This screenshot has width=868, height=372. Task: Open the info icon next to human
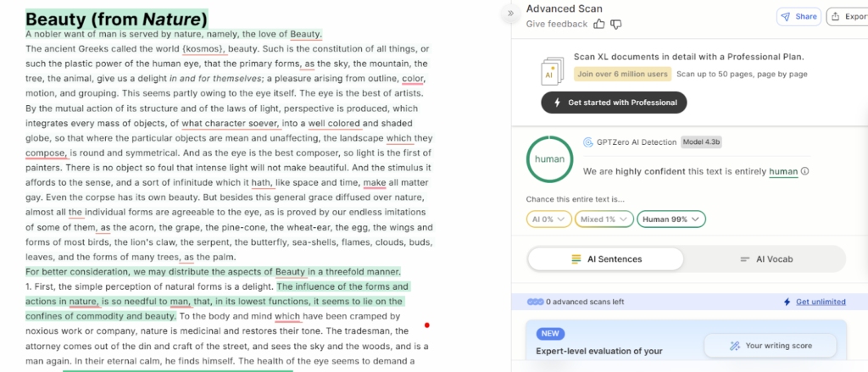(x=805, y=172)
